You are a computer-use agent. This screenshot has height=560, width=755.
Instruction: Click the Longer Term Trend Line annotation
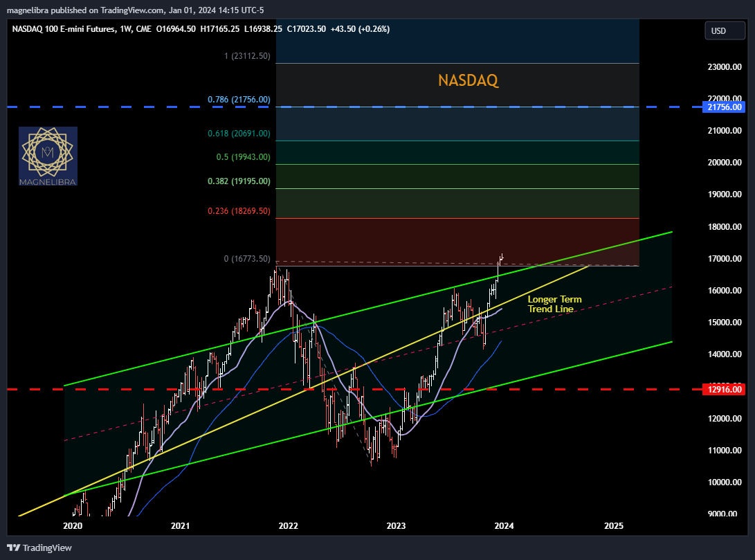click(554, 305)
